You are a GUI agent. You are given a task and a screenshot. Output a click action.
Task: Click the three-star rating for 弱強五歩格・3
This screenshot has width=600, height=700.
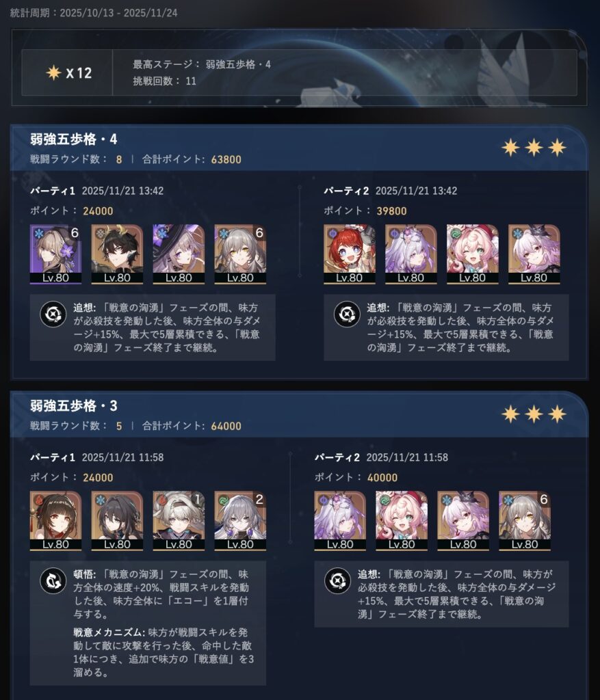tap(534, 414)
